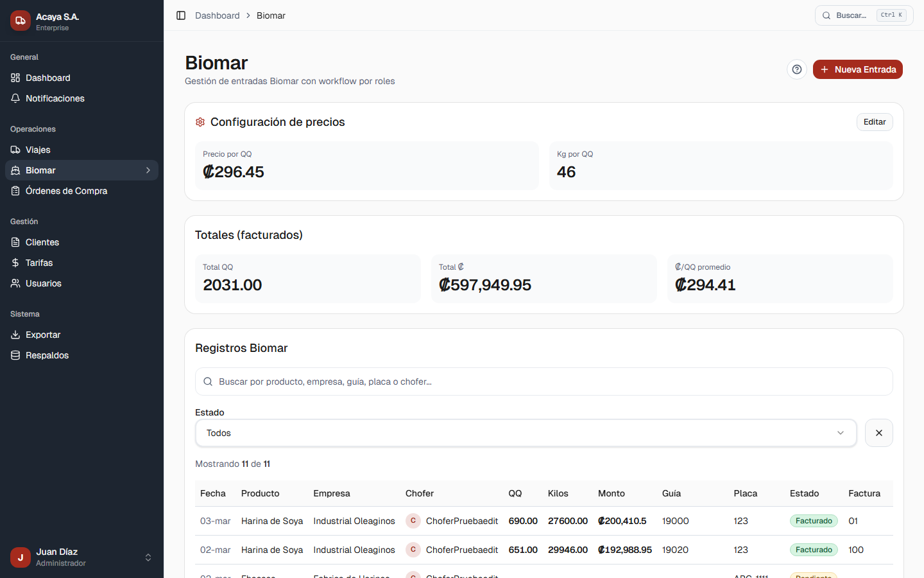Click the Acaya S.A. truck logo

point(21,21)
